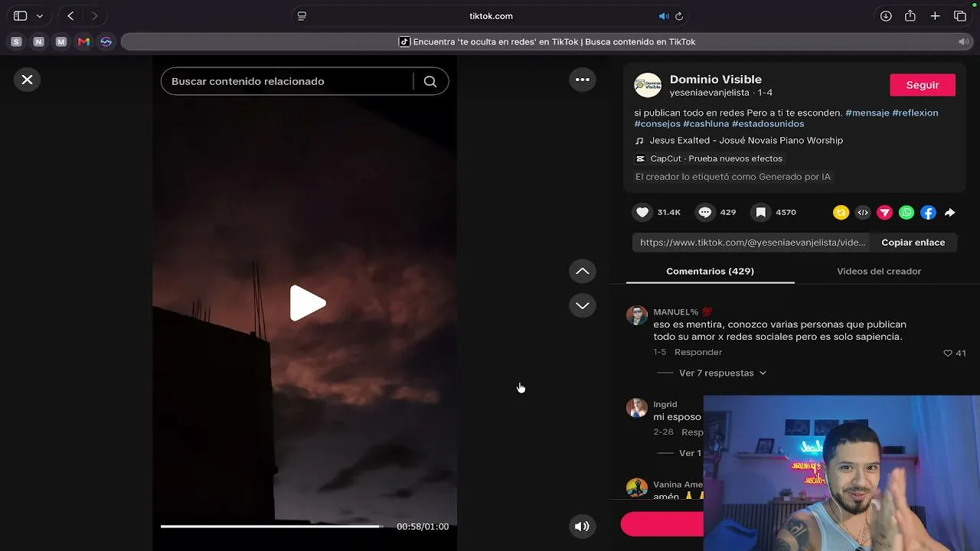Open Safari sidebar dropdown arrow
Image resolution: width=980 pixels, height=551 pixels.
40,16
